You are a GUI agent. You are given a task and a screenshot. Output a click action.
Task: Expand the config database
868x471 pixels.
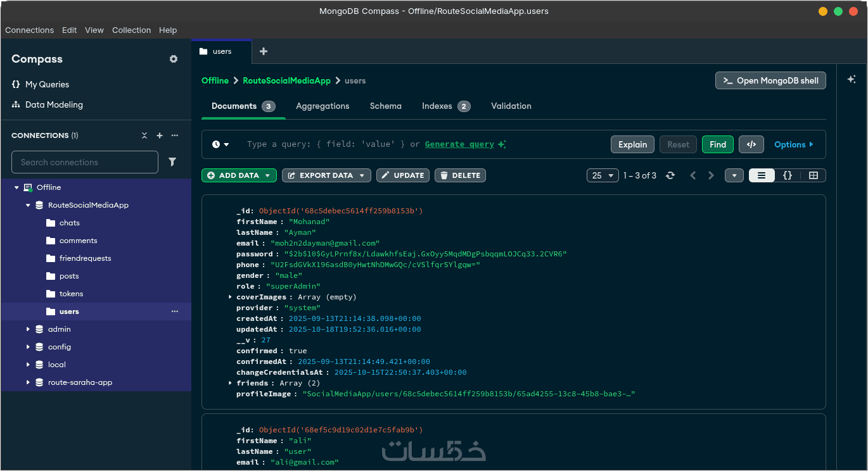click(28, 347)
